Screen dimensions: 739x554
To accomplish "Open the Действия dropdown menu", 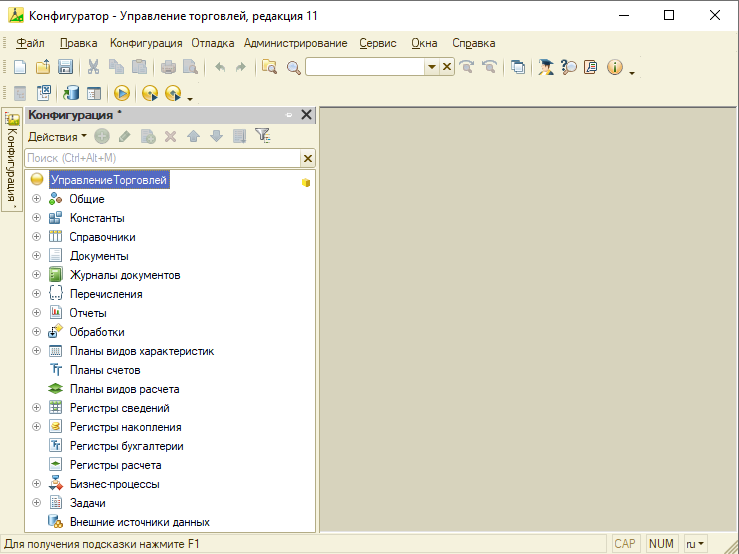I will point(57,137).
